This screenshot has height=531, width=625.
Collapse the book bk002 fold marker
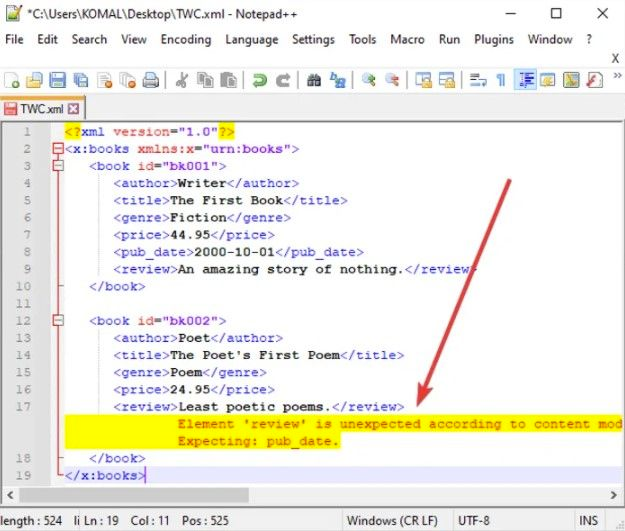tap(57, 320)
